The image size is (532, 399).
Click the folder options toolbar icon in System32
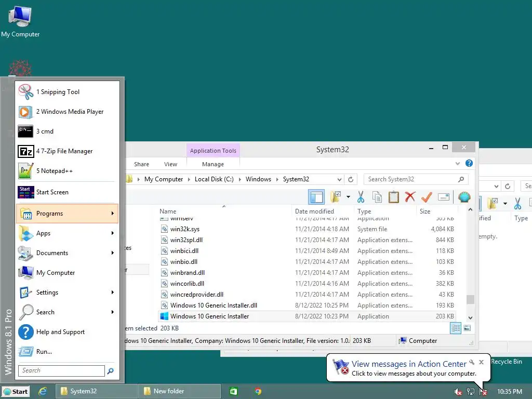tap(336, 197)
